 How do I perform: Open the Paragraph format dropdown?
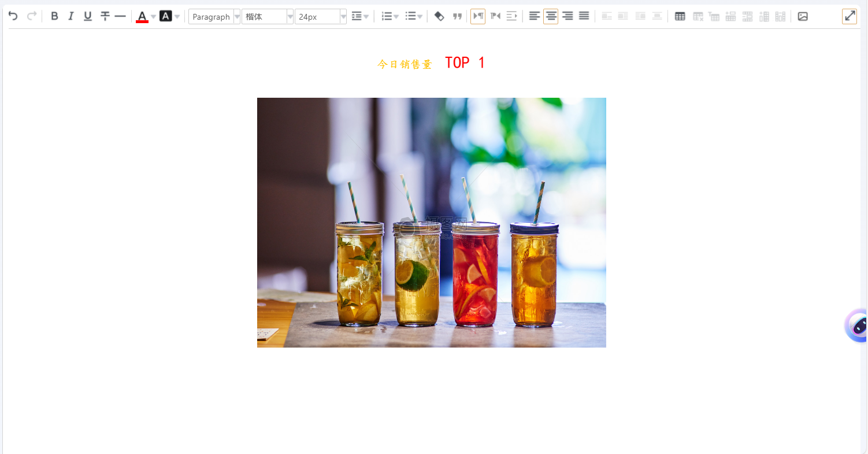point(214,17)
